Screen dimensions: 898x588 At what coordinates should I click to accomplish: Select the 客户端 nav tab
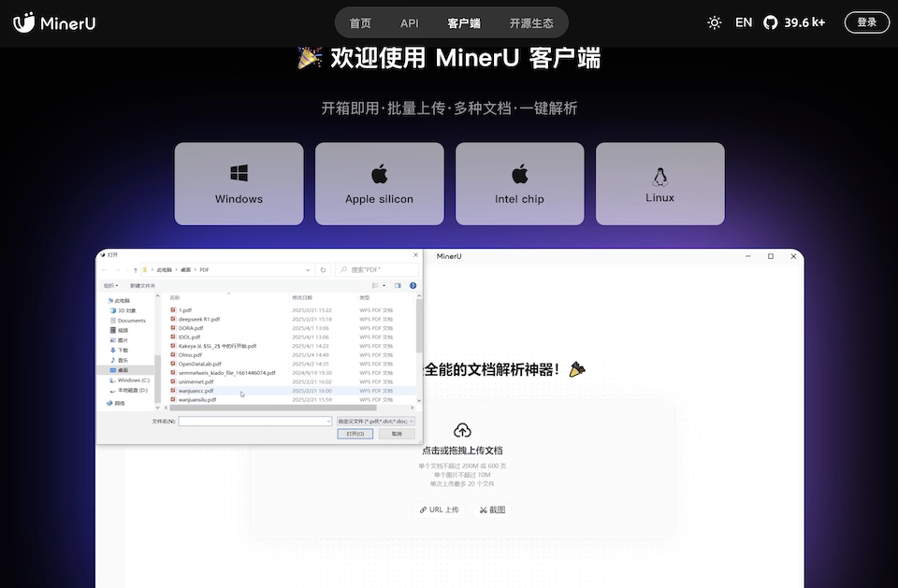click(464, 23)
